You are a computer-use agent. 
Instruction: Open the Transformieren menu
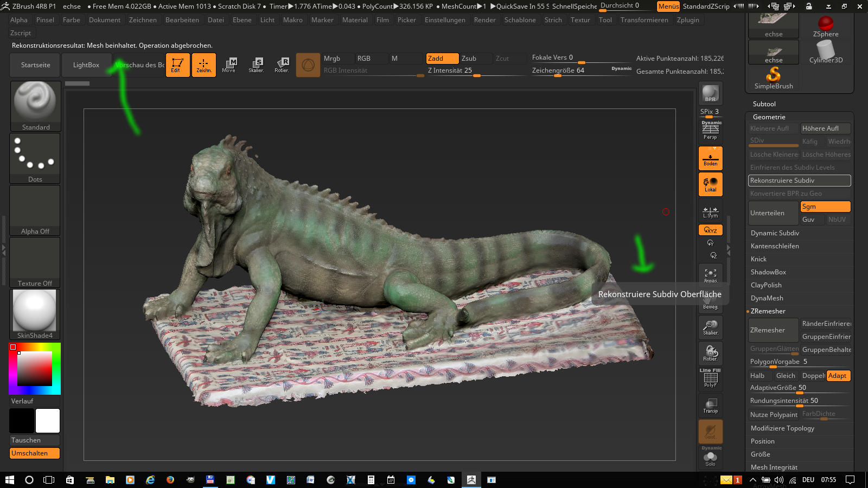644,20
